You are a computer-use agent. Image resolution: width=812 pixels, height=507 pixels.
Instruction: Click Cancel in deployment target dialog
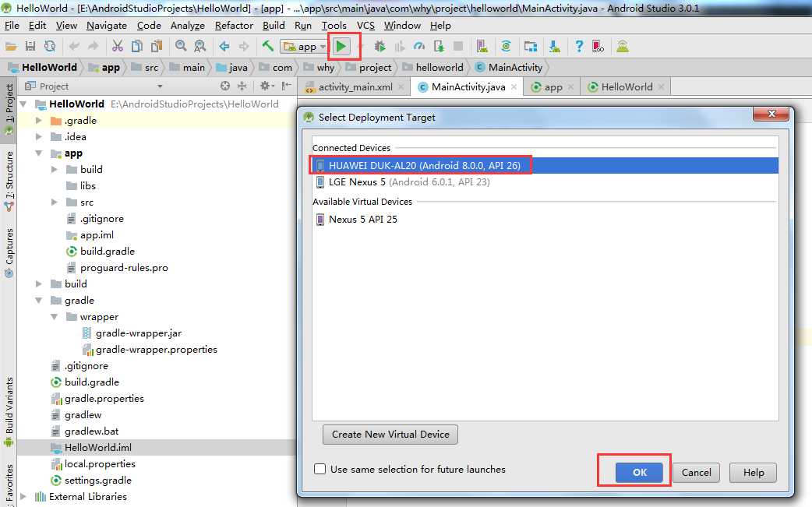[696, 472]
